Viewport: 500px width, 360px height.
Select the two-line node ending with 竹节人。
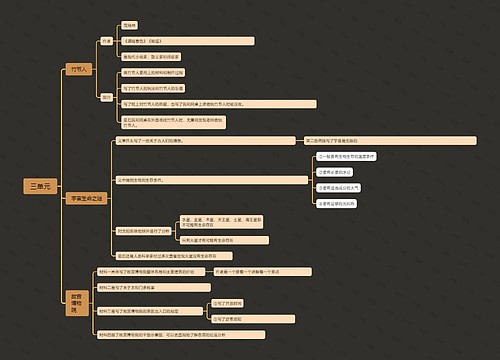pos(173,122)
